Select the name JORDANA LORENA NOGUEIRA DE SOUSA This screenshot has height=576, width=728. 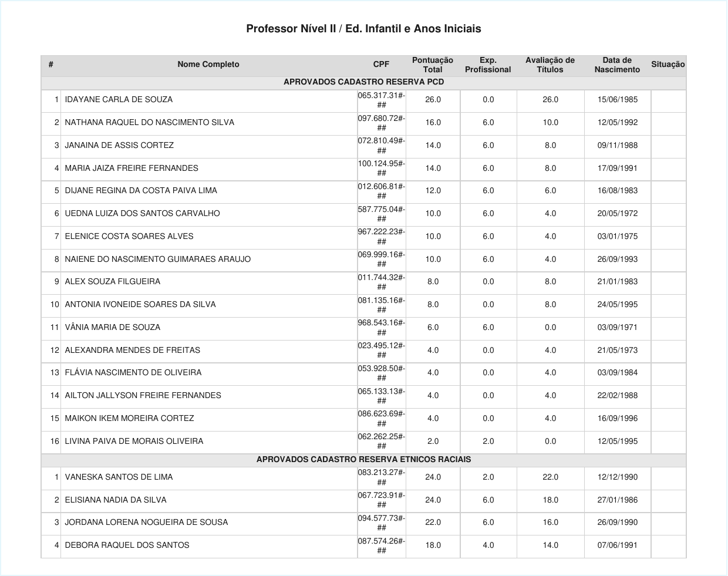coord(146,523)
